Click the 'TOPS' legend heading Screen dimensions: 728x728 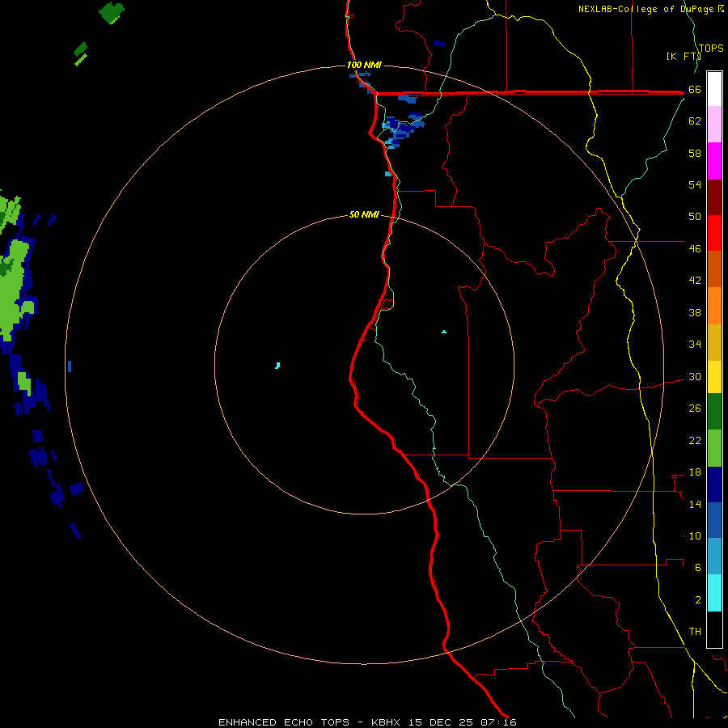tap(711, 49)
